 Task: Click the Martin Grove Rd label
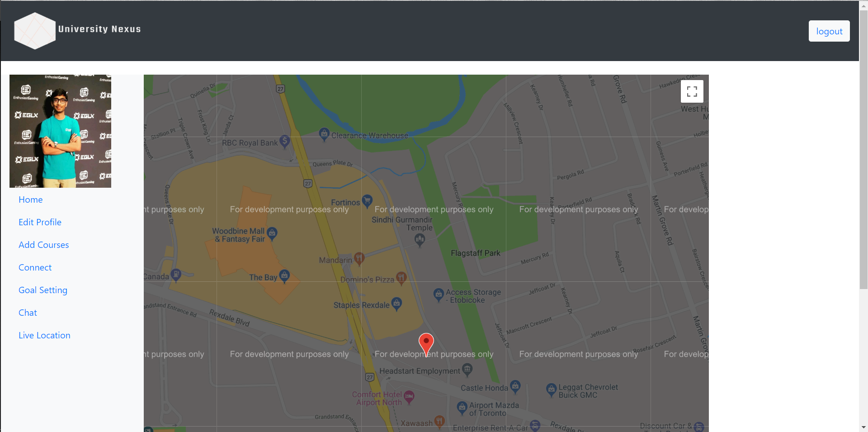(x=662, y=220)
